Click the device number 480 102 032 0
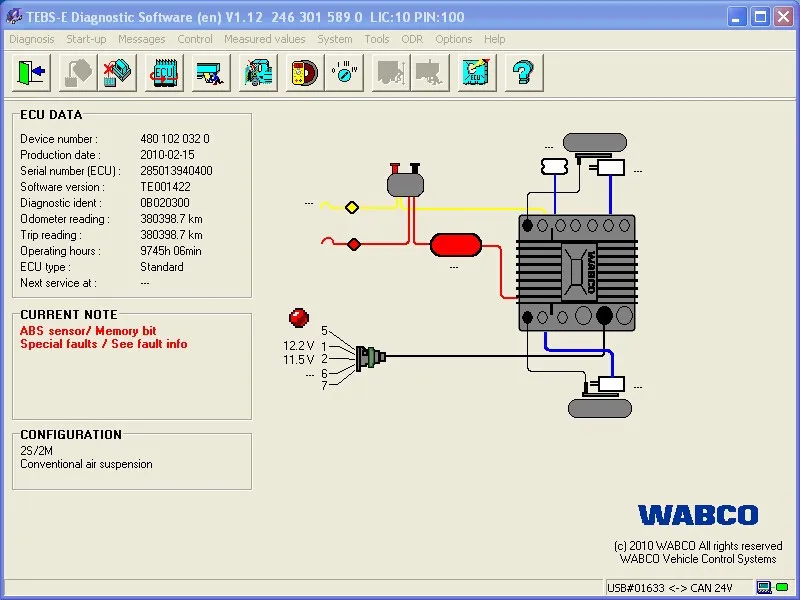 pos(175,139)
